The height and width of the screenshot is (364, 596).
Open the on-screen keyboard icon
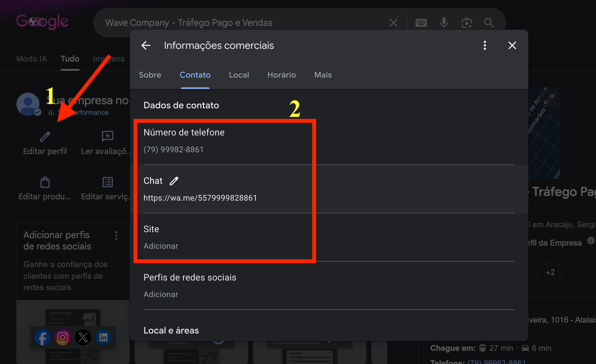(421, 23)
